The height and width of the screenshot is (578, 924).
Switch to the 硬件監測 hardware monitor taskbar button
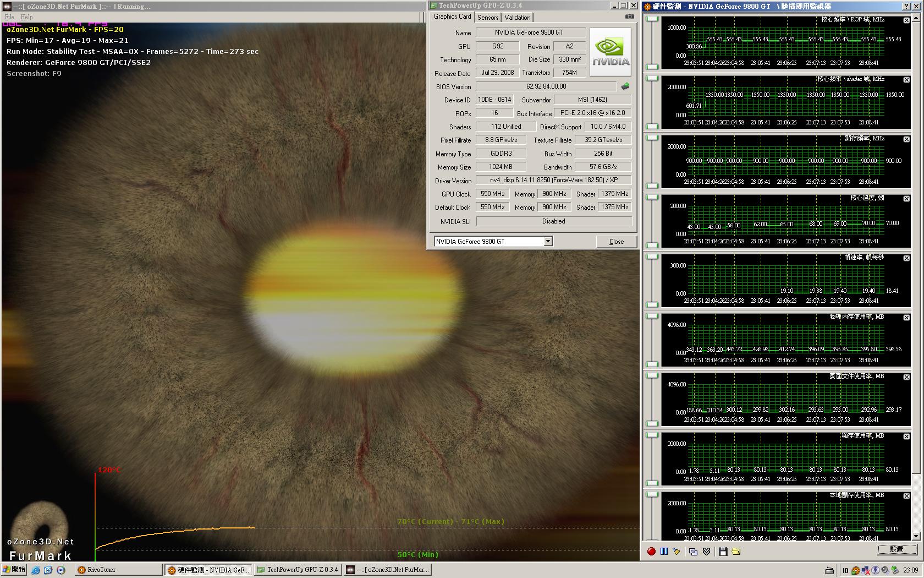(208, 570)
